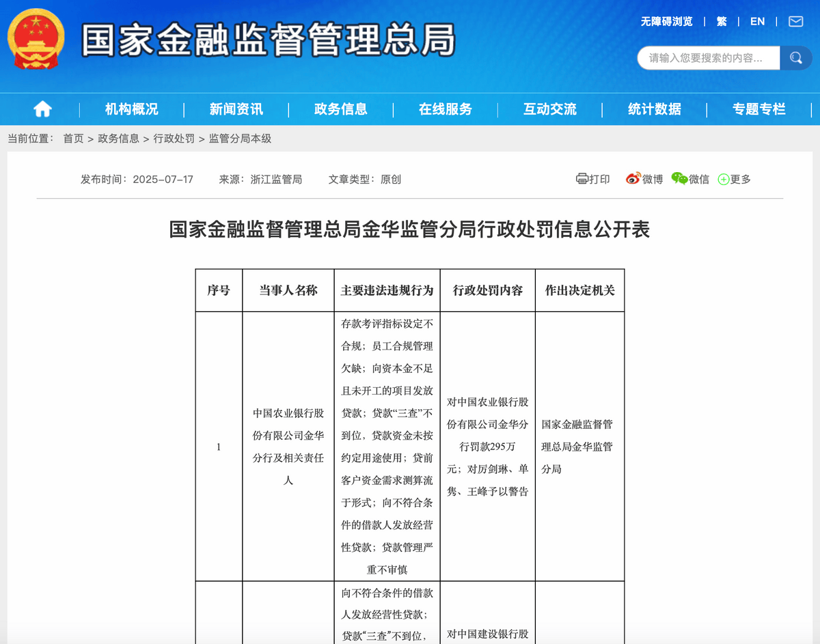Screen dimensions: 820x644
Task: Click the national emblem logo
Action: tap(36, 38)
